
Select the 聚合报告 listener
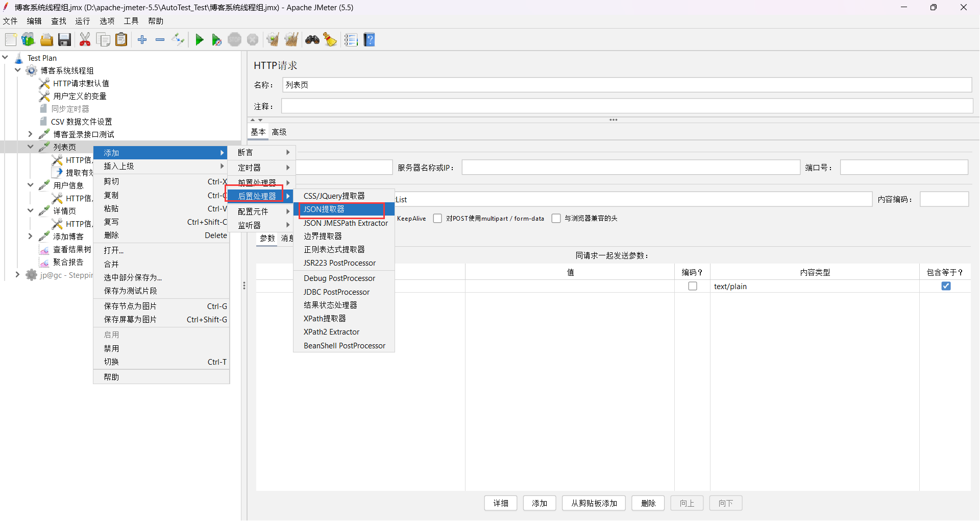point(68,263)
